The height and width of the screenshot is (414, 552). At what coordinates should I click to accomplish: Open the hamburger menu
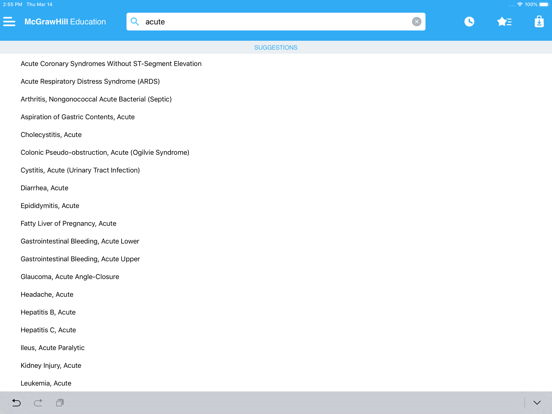9,22
